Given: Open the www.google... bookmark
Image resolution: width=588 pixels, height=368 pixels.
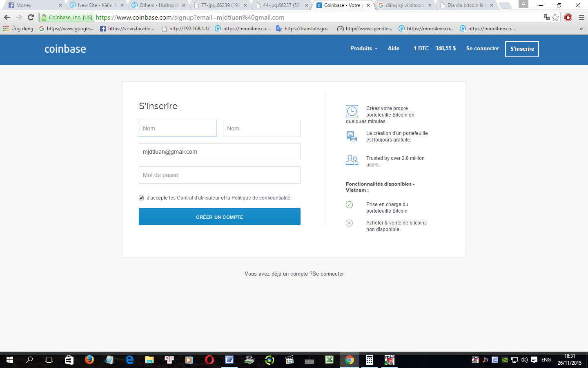Looking at the screenshot, I should pos(67,29).
